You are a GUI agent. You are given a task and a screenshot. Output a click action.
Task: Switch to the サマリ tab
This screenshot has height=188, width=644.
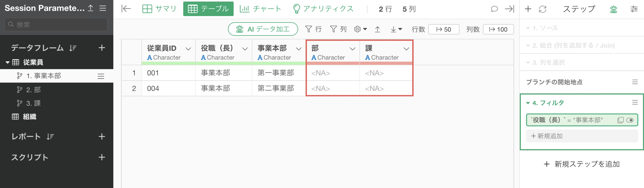click(x=159, y=9)
